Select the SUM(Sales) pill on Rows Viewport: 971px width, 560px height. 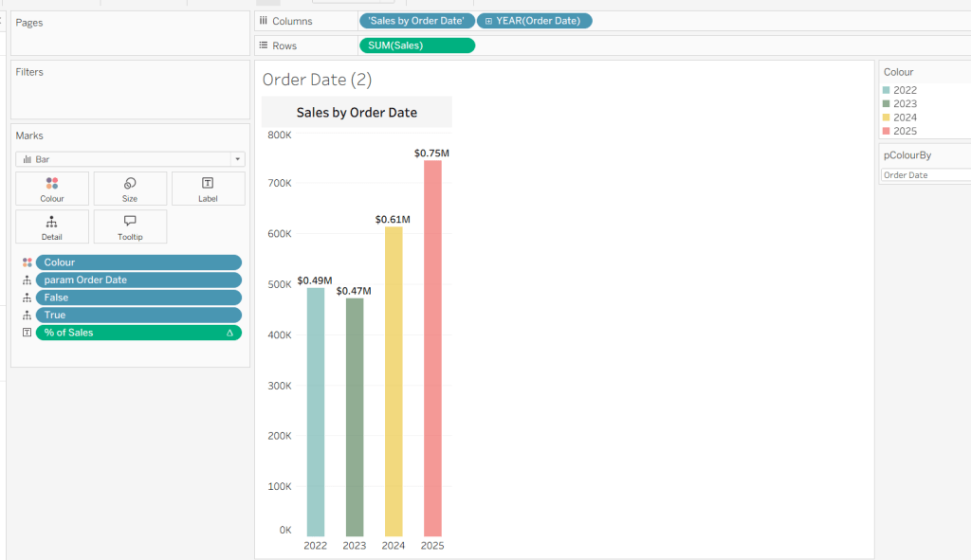[416, 45]
